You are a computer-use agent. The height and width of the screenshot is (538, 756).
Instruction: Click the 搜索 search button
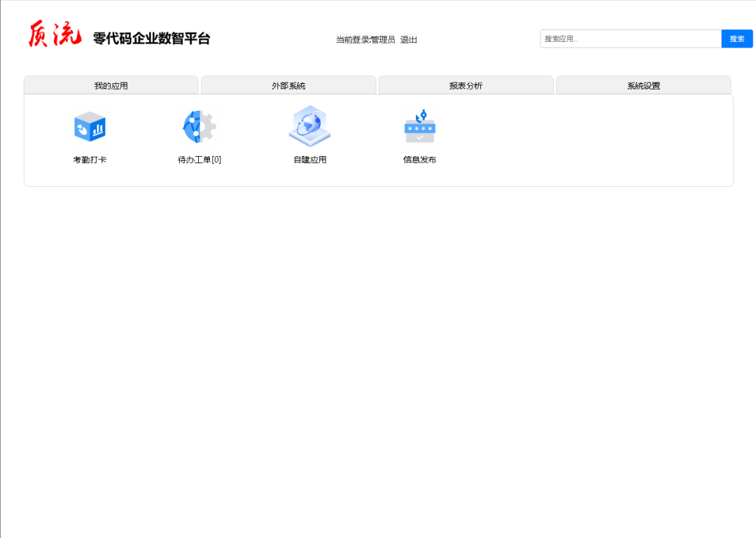[x=736, y=38]
